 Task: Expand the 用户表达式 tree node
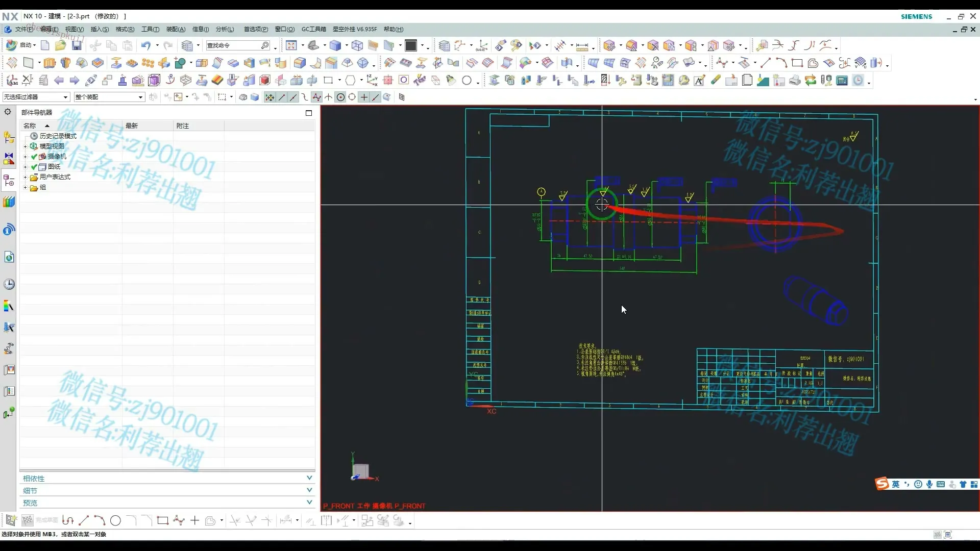pyautogui.click(x=25, y=177)
